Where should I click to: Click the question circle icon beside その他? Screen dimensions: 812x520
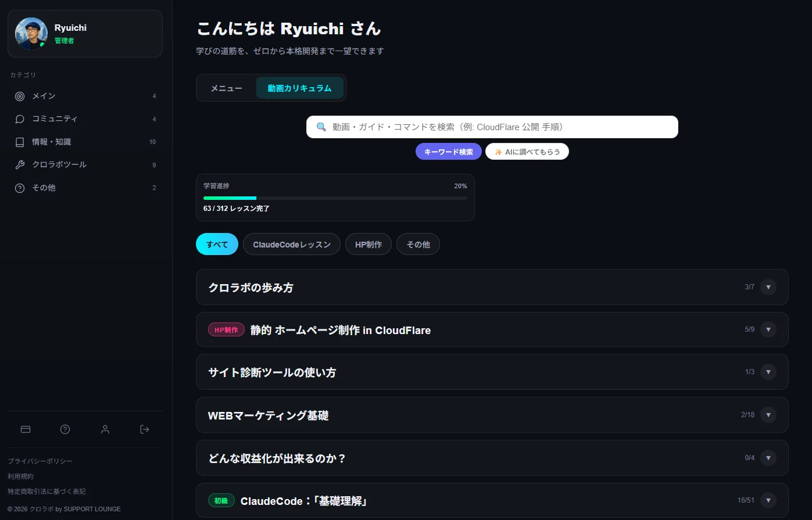point(20,188)
